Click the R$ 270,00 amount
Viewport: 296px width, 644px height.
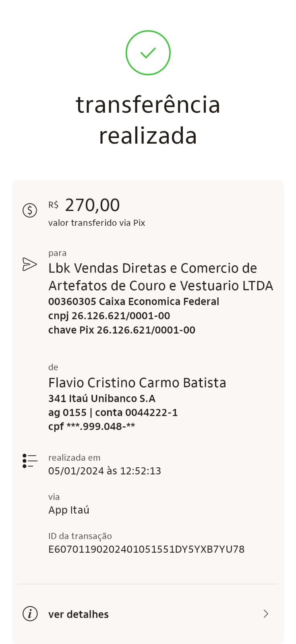click(x=92, y=205)
